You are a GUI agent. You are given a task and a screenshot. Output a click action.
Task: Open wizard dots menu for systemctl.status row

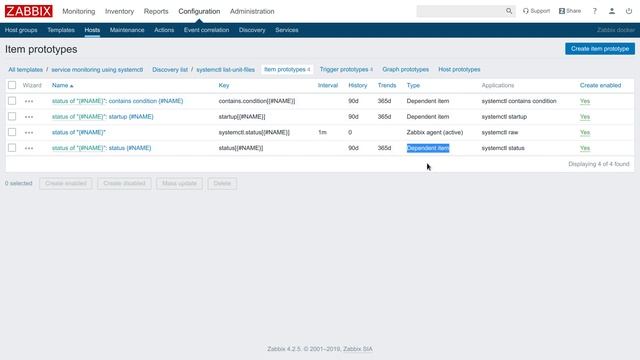(x=29, y=133)
